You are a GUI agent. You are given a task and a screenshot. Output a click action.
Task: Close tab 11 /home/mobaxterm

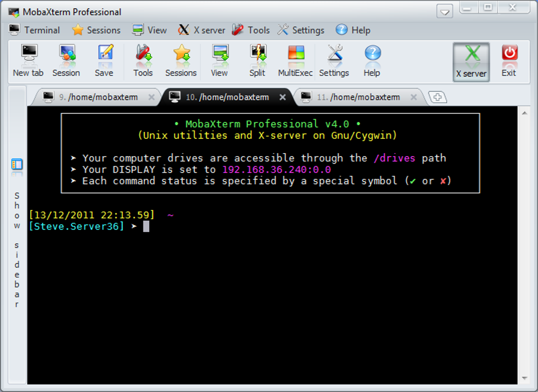[414, 97]
